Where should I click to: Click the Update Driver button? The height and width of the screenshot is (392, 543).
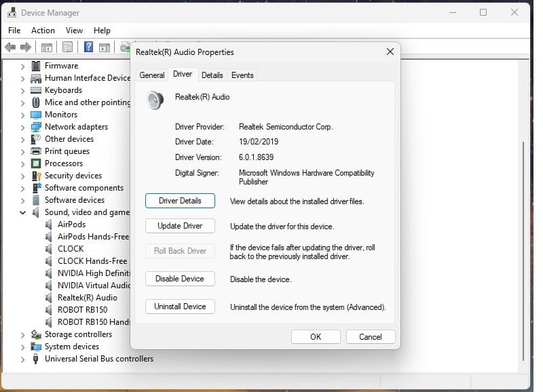180,226
